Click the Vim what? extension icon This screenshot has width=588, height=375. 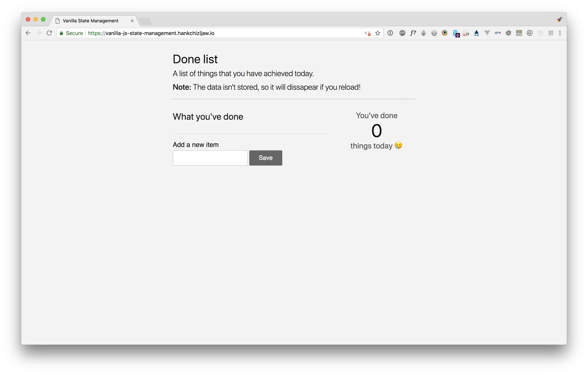(519, 33)
